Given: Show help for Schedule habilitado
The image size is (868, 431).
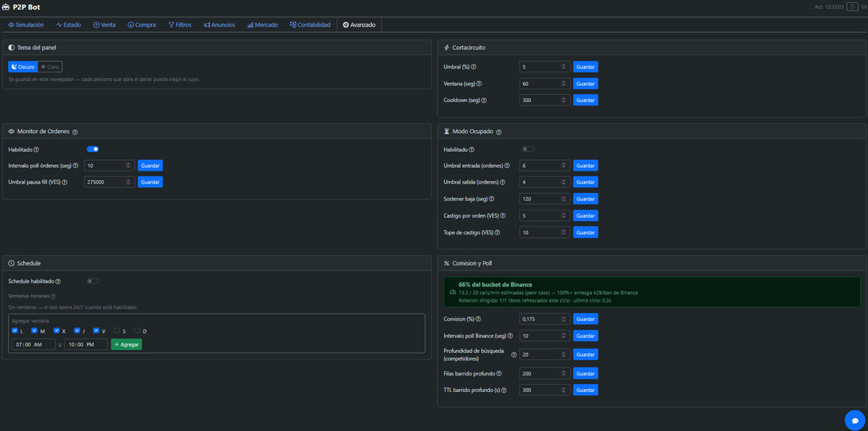Looking at the screenshot, I should [x=58, y=281].
